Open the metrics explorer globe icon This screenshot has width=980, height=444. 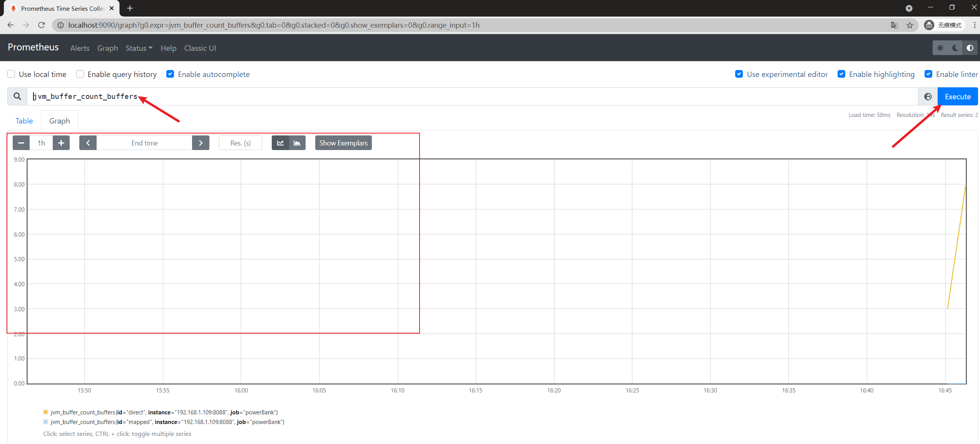click(928, 96)
